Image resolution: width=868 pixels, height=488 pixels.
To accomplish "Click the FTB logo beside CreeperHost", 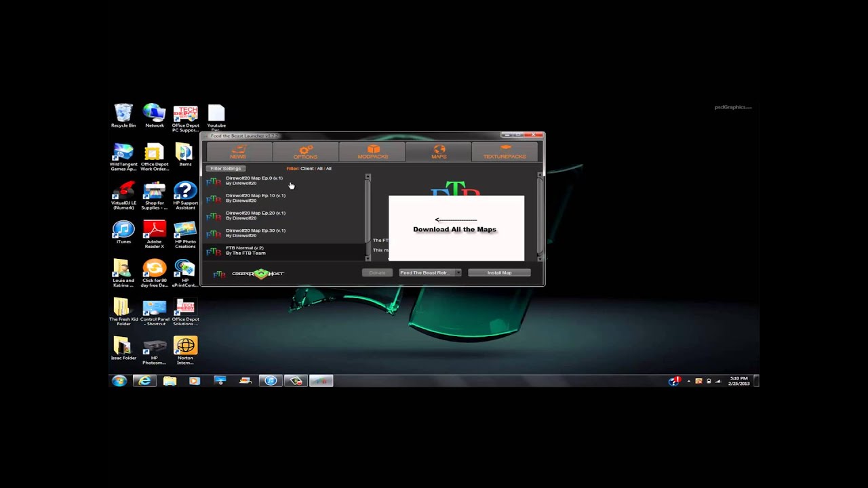I will [219, 274].
